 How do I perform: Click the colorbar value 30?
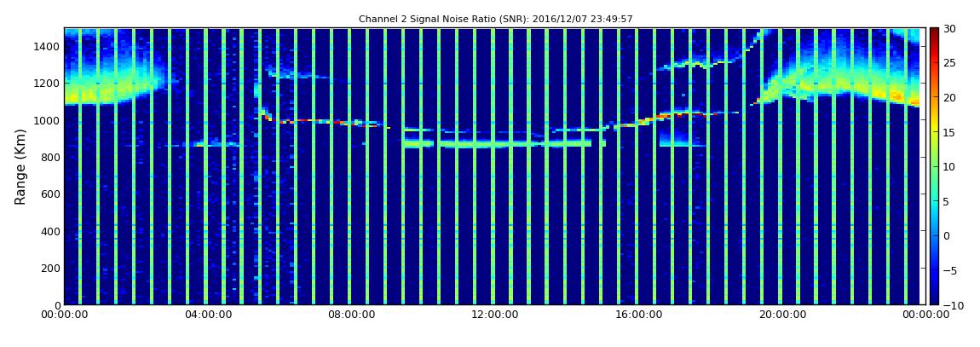949,29
